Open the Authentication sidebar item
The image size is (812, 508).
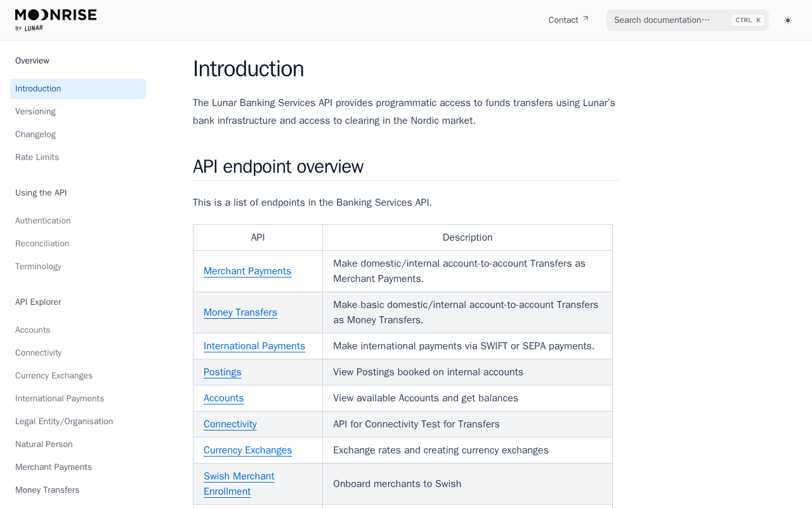(x=43, y=221)
